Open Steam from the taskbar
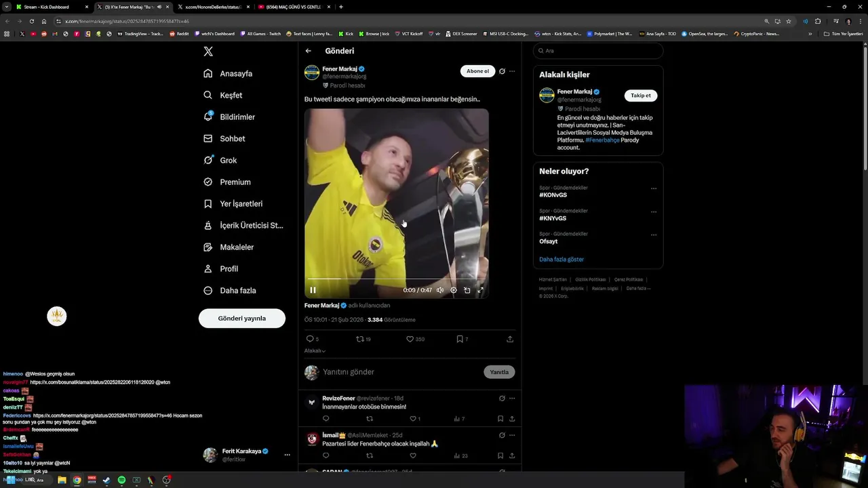 point(106,480)
